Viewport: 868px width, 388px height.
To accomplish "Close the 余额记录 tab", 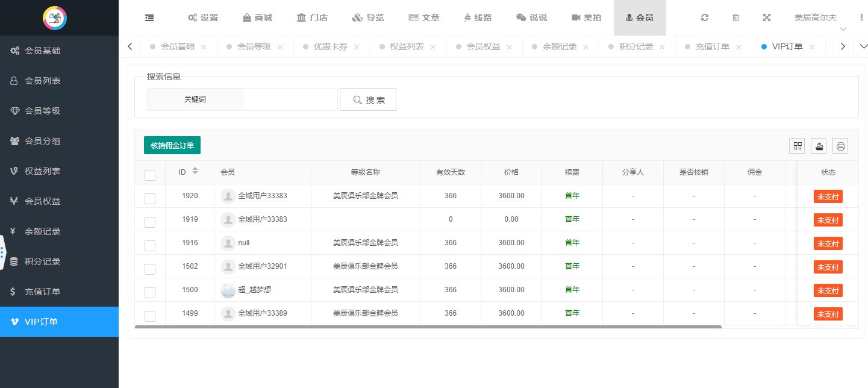I will coord(585,47).
